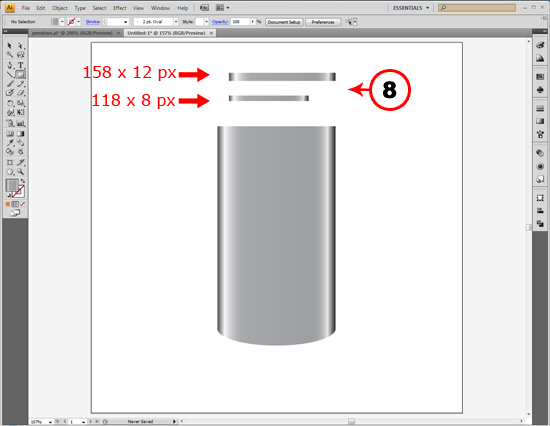Viewport: 550px width, 426px height.
Task: Open the Style dropdown
Action: click(206, 22)
